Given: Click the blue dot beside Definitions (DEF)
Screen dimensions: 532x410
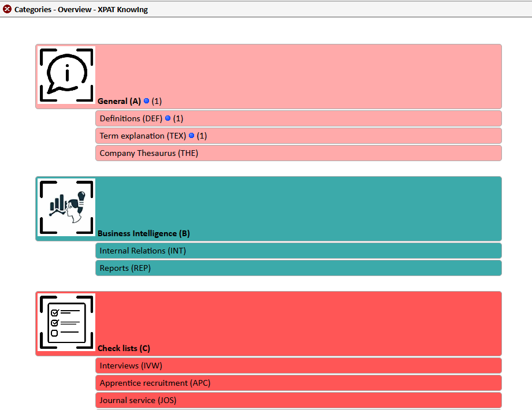Looking at the screenshot, I should [x=168, y=118].
